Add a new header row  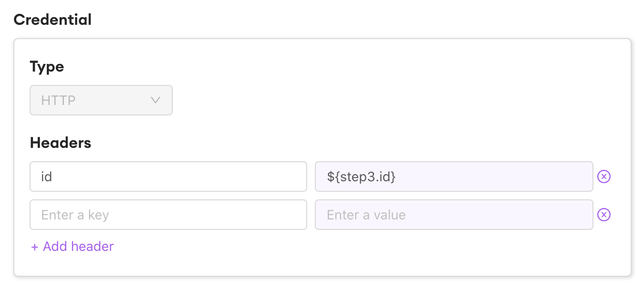[73, 247]
